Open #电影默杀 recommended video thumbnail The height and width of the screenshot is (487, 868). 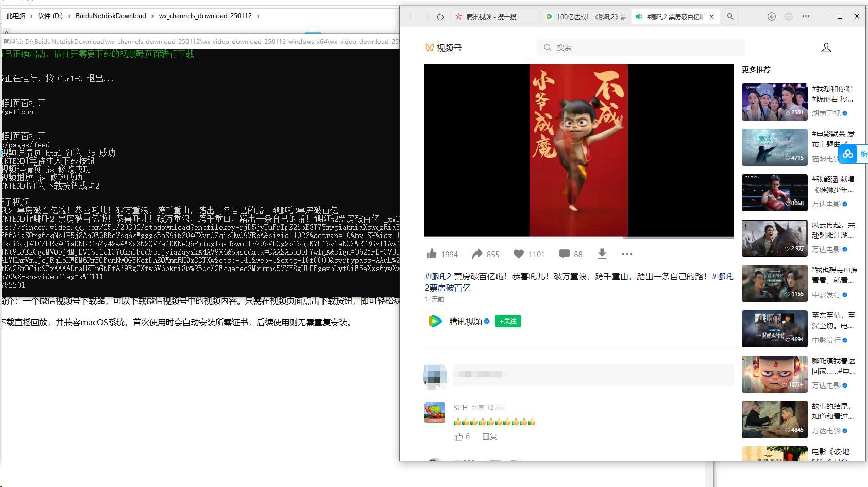(x=775, y=147)
